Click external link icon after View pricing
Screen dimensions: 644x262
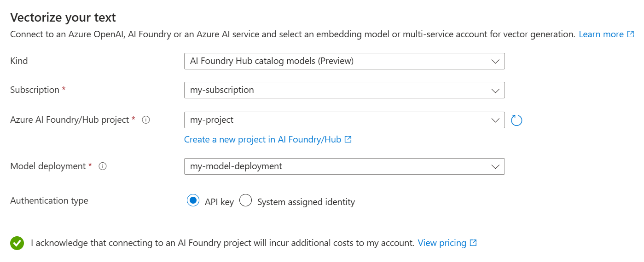(473, 243)
